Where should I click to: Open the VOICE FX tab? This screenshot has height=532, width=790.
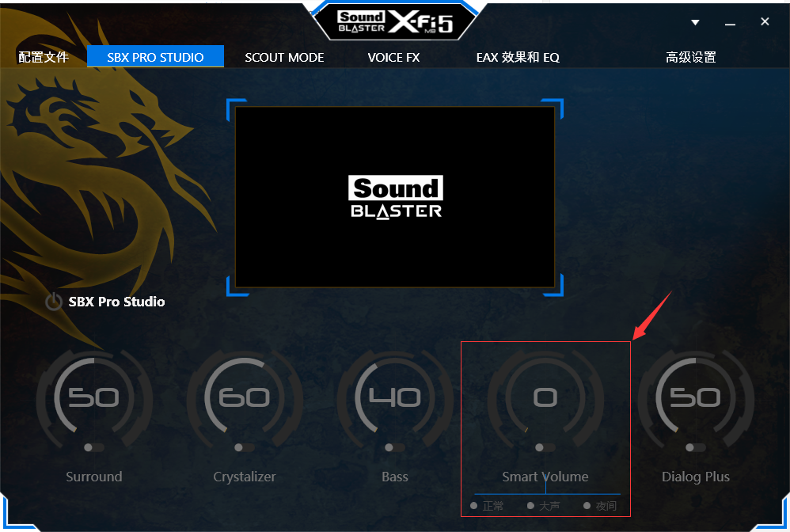pyautogui.click(x=393, y=58)
